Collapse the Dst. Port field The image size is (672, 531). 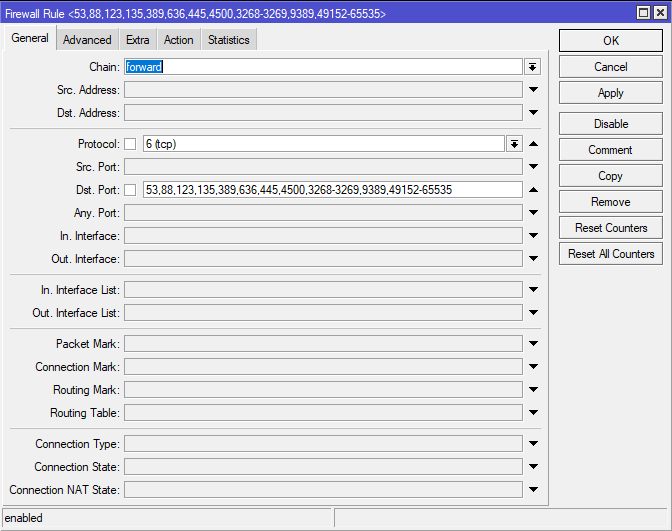tap(533, 190)
